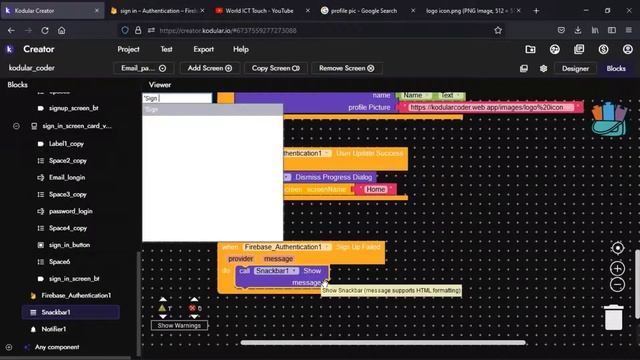Select Notifier1 component in tree
Viewport: 640px width, 360px height.
click(x=53, y=329)
